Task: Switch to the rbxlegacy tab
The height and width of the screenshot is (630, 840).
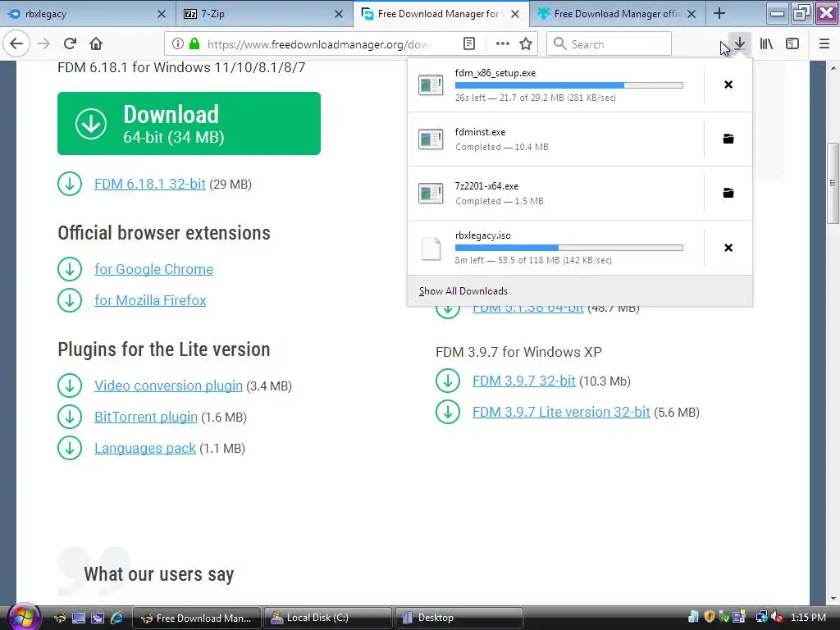Action: pos(87,14)
